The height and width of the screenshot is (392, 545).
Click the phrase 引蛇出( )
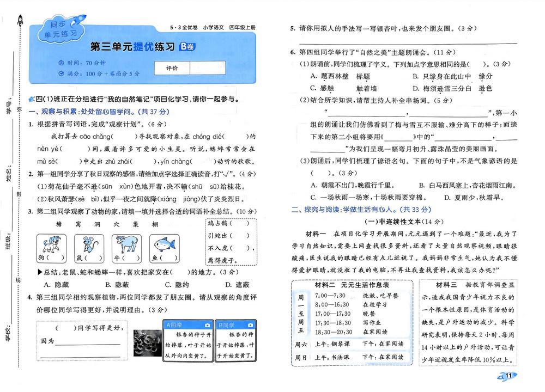pyautogui.click(x=228, y=235)
